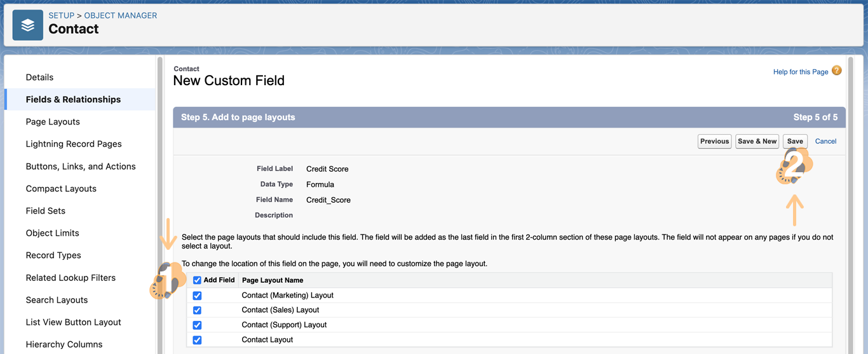The height and width of the screenshot is (354, 868).
Task: Open Fields & Relationships section
Action: point(73,100)
